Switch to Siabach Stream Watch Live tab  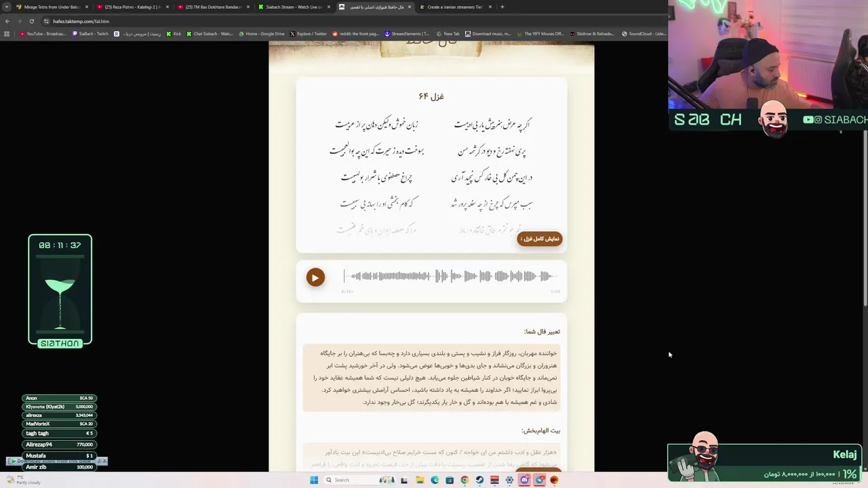(294, 7)
